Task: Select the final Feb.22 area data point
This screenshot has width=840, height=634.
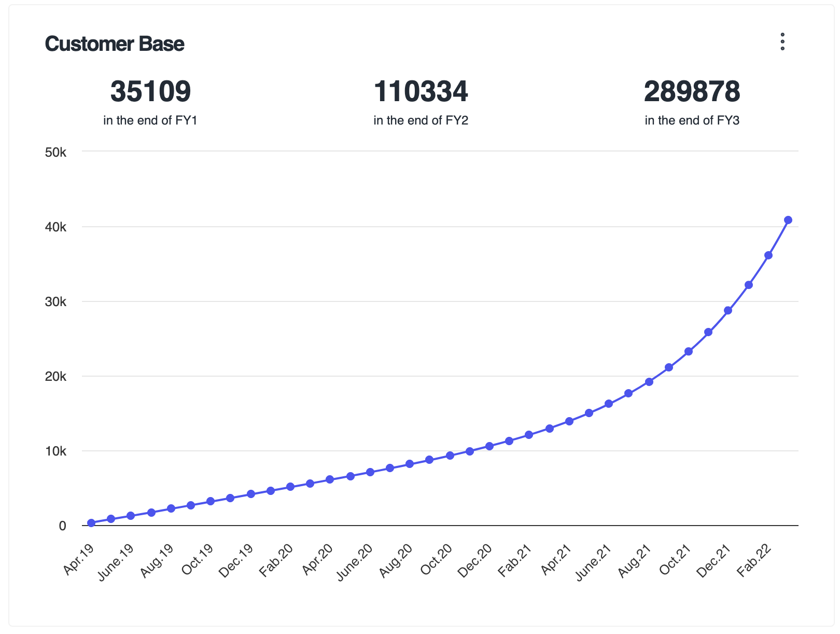Action: [x=769, y=255]
